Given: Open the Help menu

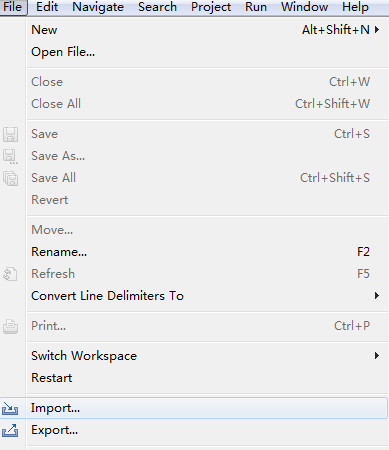Looking at the screenshot, I should (355, 7).
